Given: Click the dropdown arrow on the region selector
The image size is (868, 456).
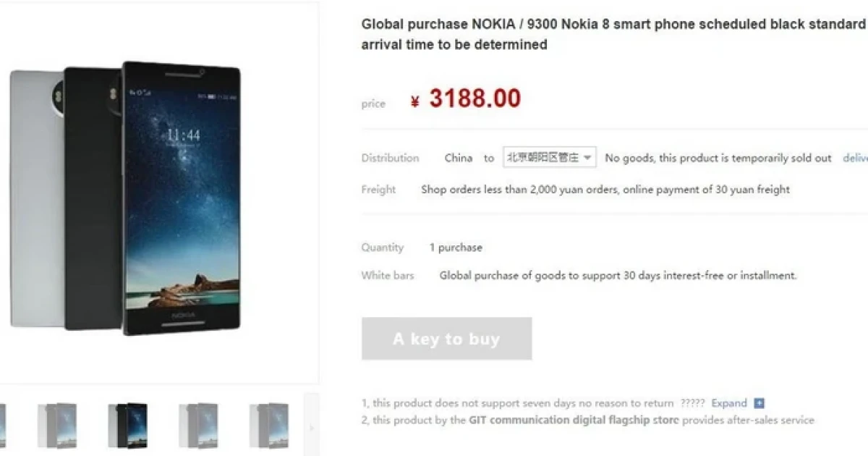Looking at the screenshot, I should (x=587, y=157).
